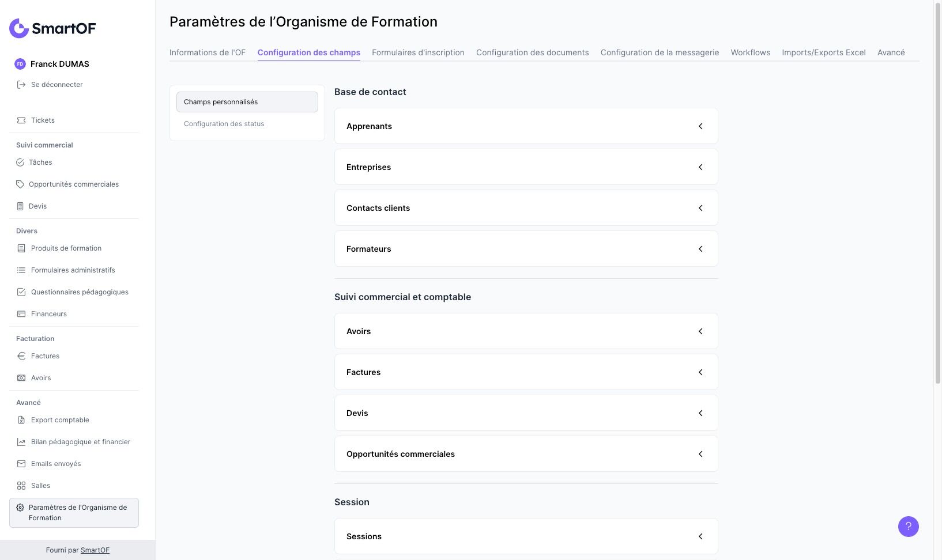This screenshot has height=560, width=942.
Task: Open the SmartOF footer link
Action: [x=95, y=550]
